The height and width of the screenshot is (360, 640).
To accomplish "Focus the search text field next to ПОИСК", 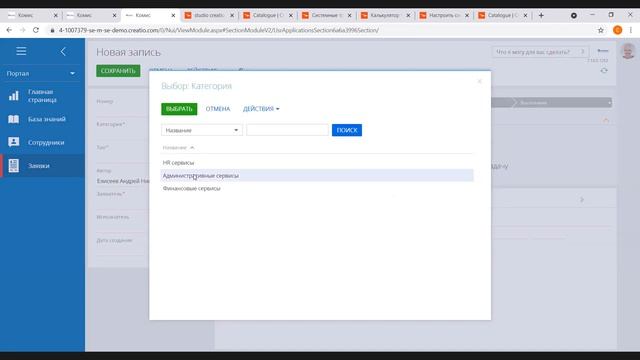I will (287, 130).
